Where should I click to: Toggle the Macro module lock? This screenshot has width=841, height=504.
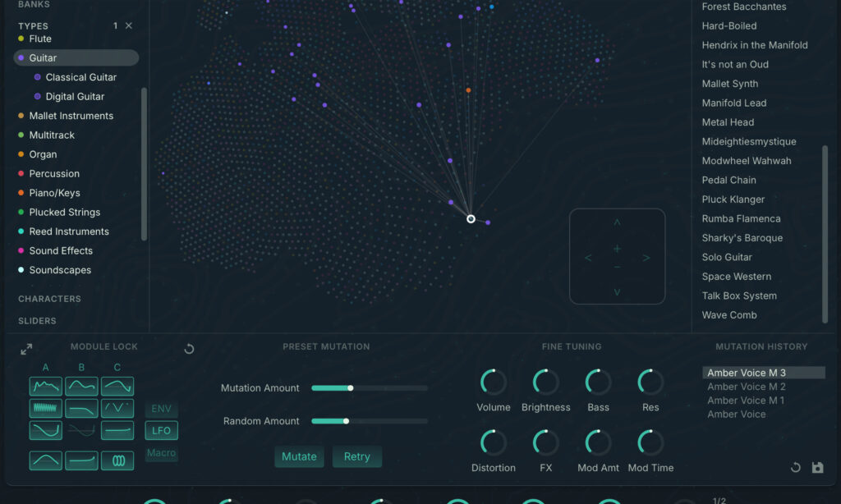click(x=161, y=453)
